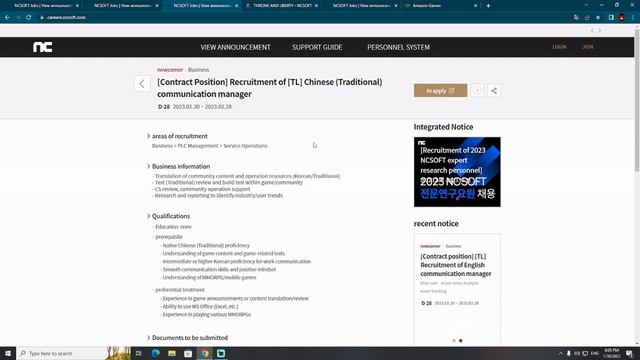Open a new browser tab
640x360 pixels.
pos(488,6)
